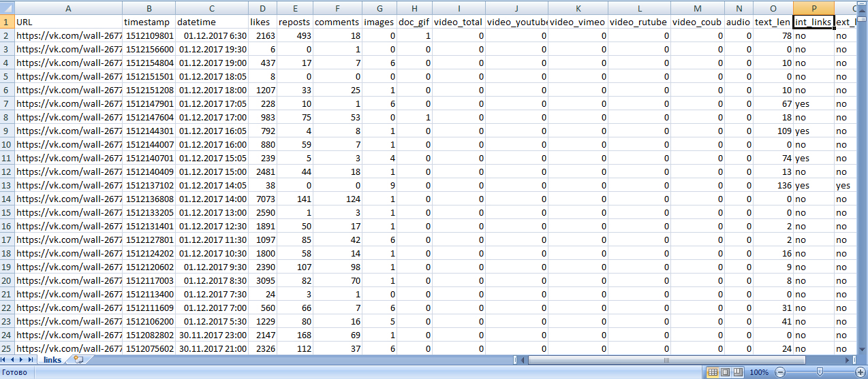Select row 1 header
Screen dimensions: 868x379
(7, 22)
